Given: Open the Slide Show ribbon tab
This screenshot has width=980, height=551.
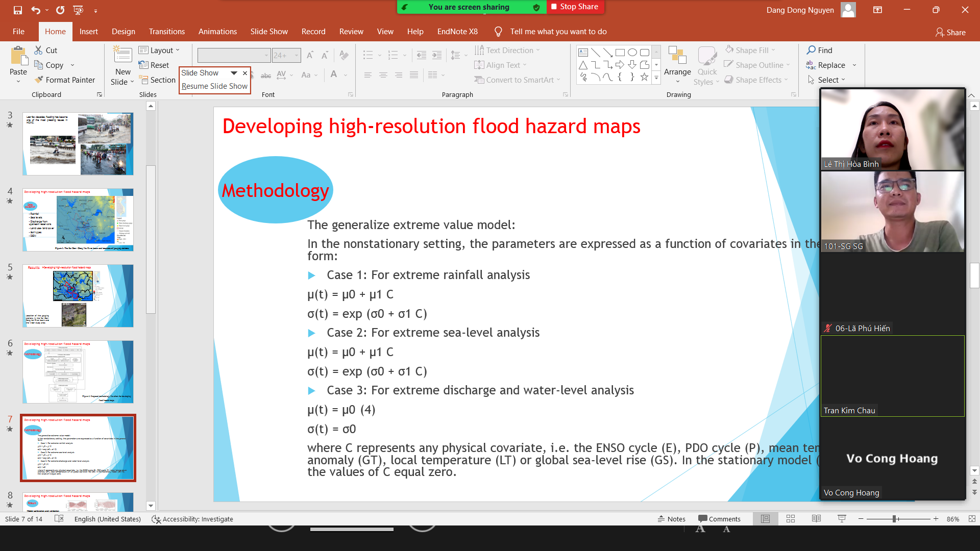Looking at the screenshot, I should (x=269, y=32).
